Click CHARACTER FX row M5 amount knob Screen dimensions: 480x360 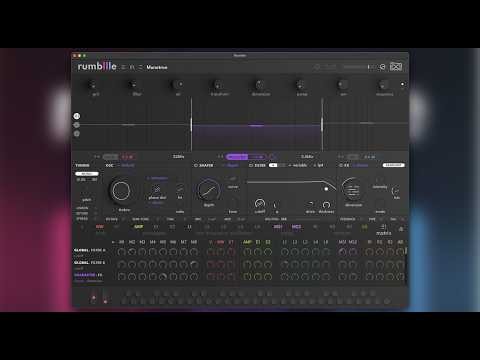click(x=163, y=277)
